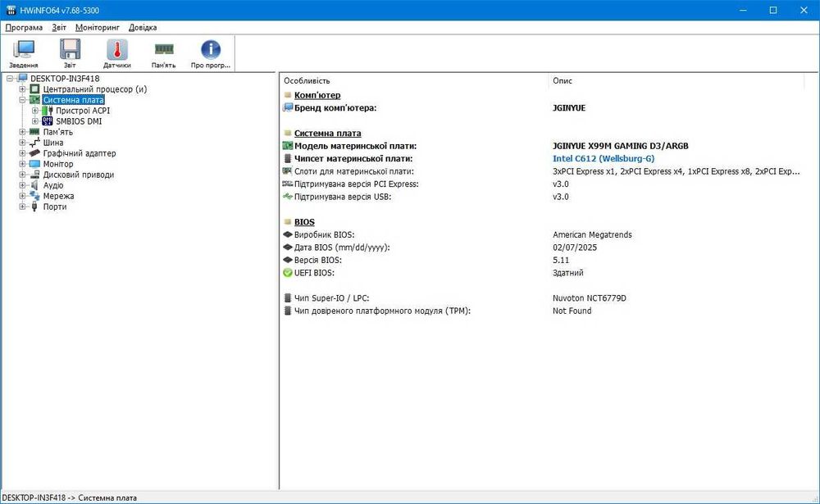The width and height of the screenshot is (820, 504).
Task: Click the green check icon beside UEFI BIOS
Action: tap(287, 272)
